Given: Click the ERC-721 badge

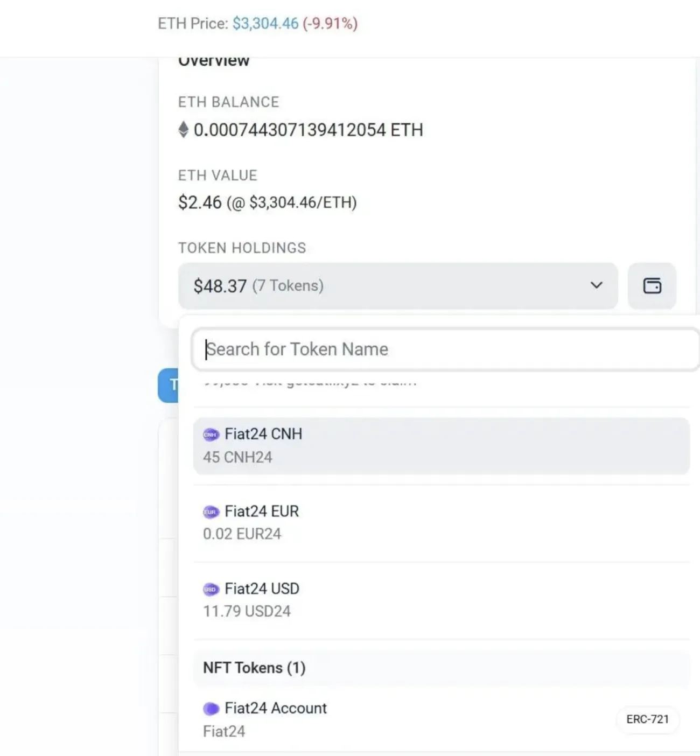Looking at the screenshot, I should pos(647,719).
